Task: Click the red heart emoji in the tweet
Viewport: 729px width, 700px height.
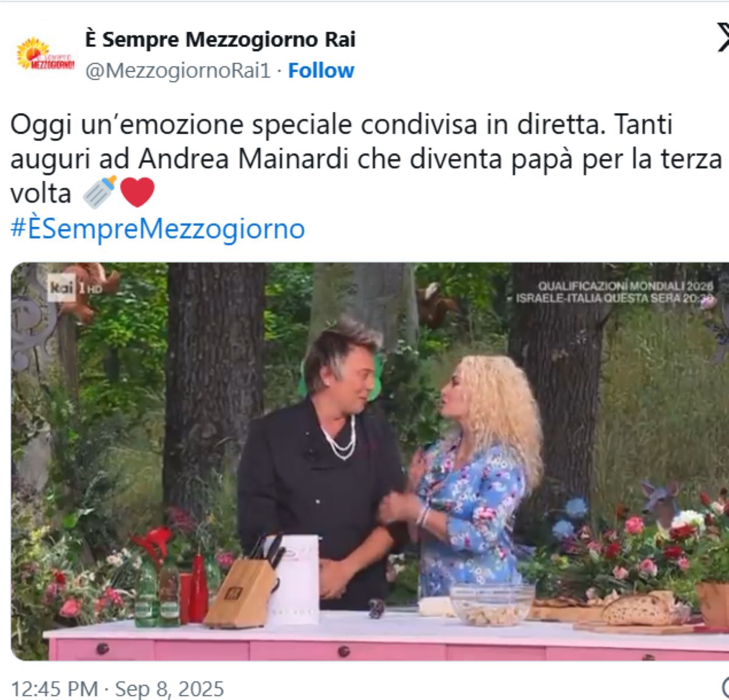Action: [137, 192]
